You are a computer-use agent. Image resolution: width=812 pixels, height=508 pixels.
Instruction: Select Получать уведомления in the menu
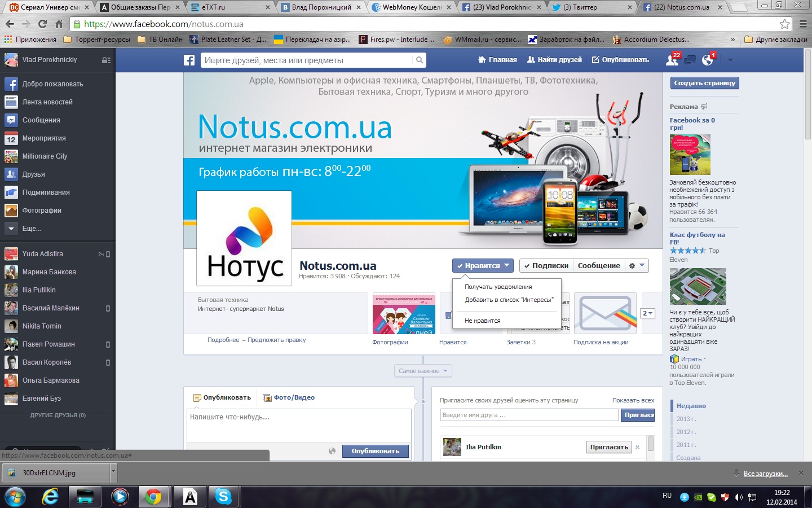498,287
